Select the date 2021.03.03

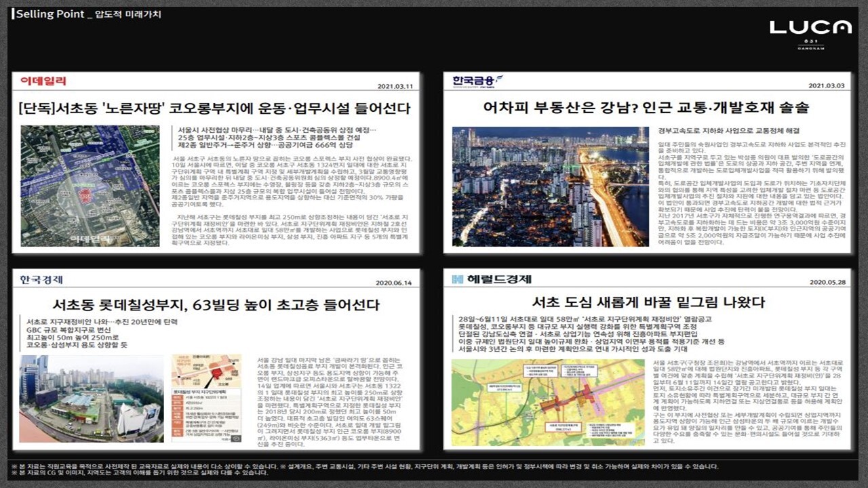tap(826, 85)
